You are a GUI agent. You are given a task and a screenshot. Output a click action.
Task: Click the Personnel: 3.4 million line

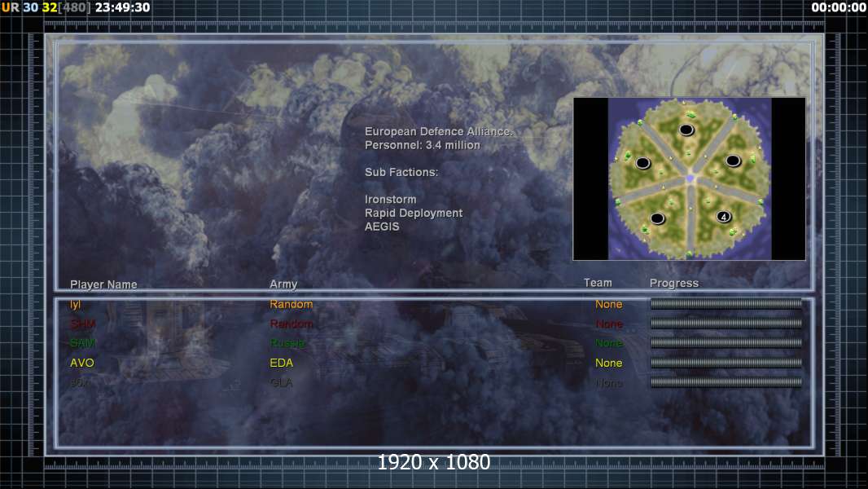(423, 145)
